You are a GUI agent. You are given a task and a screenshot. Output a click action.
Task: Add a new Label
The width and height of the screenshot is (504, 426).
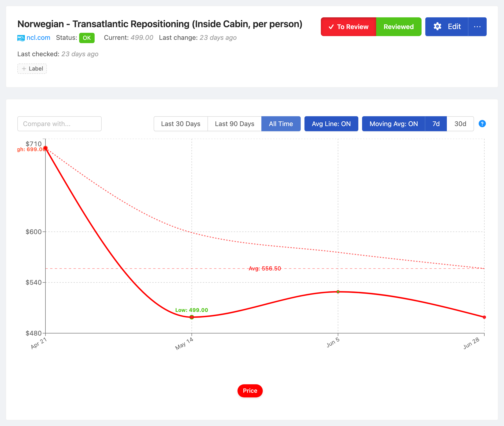[x=32, y=69]
